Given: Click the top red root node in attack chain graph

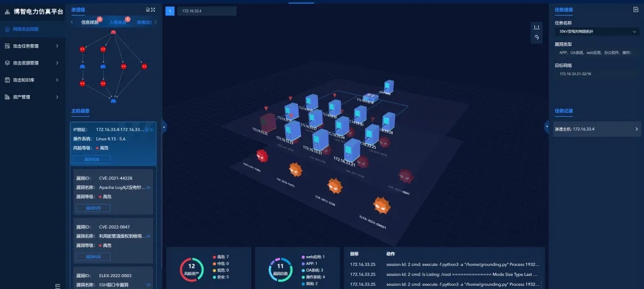Looking at the screenshot, I should pos(113,32).
